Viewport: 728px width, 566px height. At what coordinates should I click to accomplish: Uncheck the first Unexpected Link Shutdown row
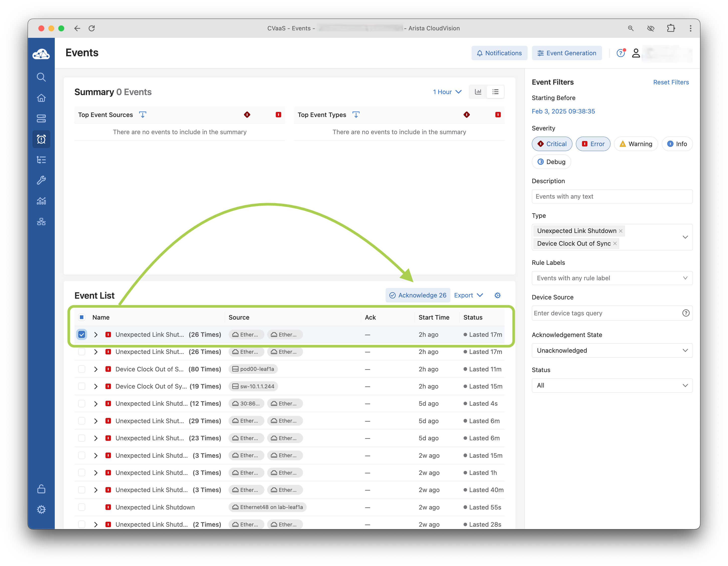click(82, 335)
